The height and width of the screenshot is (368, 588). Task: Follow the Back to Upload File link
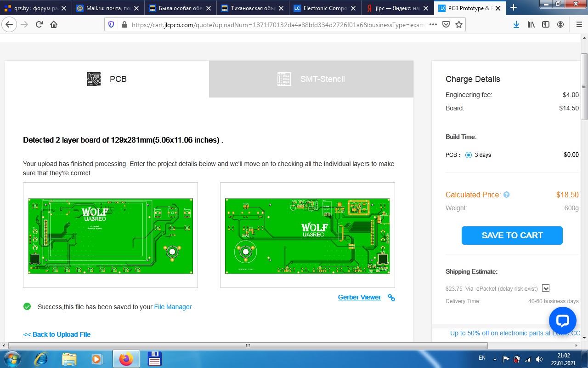point(57,334)
